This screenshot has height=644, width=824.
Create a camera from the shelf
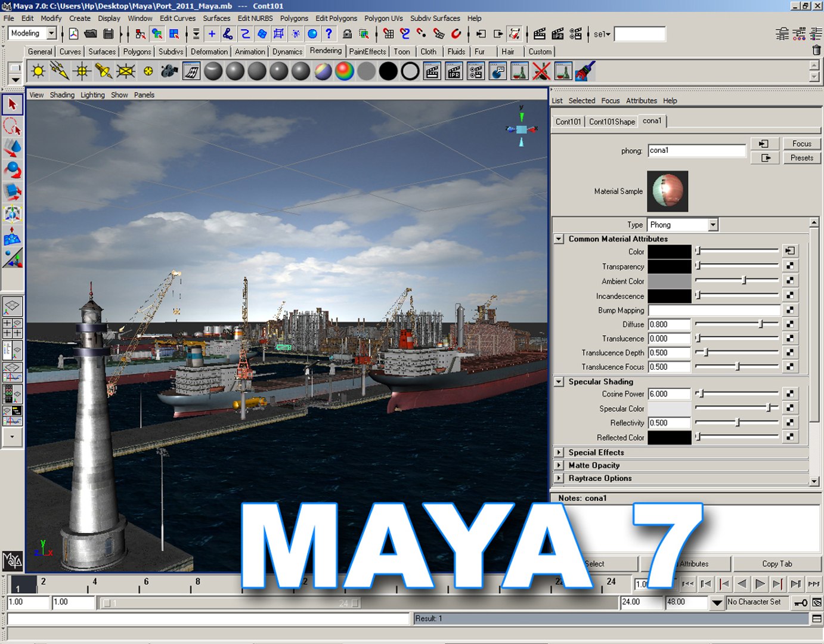coord(169,72)
